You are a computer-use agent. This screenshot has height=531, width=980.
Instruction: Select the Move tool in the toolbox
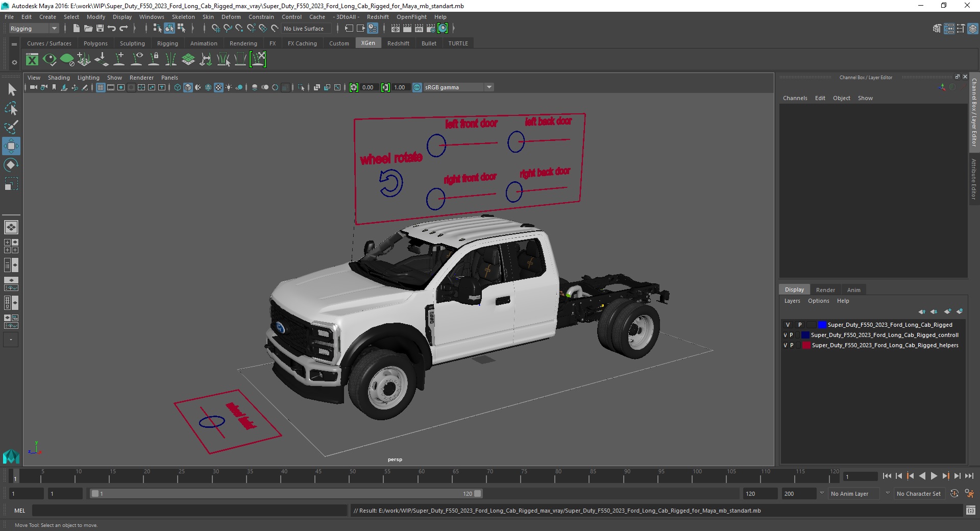click(x=11, y=146)
